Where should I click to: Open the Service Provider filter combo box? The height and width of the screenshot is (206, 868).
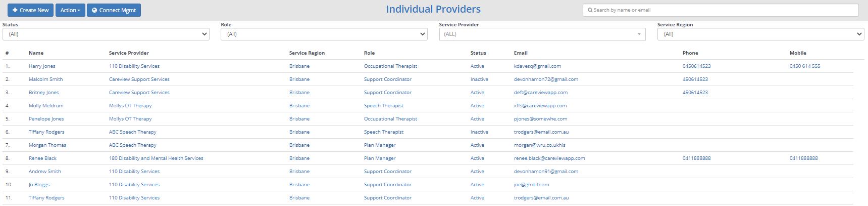(x=542, y=34)
